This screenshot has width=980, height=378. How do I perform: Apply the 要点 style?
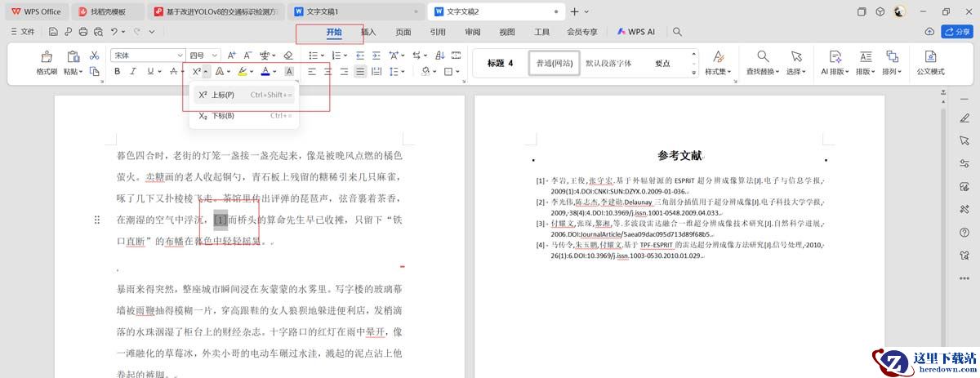(x=662, y=63)
